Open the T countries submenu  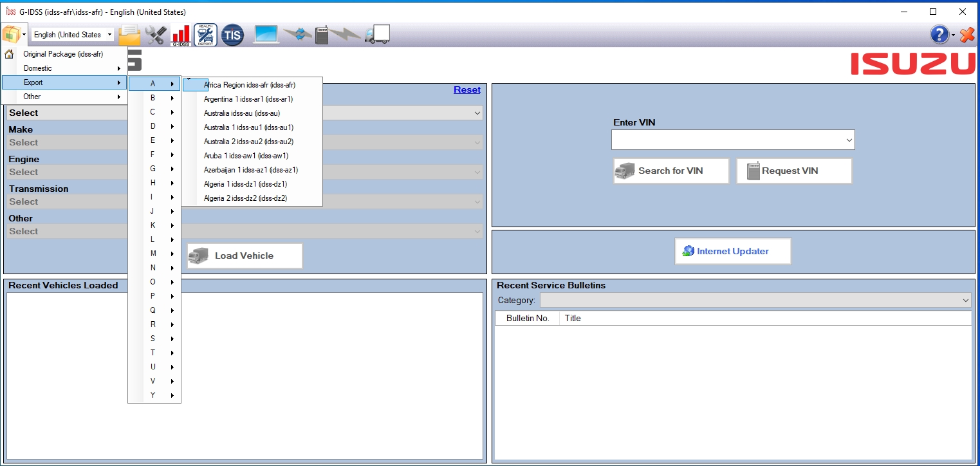pos(154,353)
